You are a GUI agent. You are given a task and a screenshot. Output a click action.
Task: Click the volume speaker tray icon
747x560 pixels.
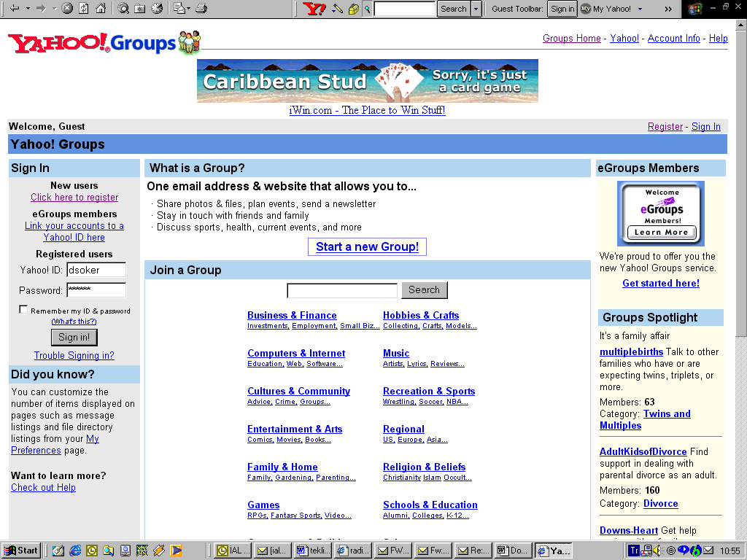pos(659,551)
